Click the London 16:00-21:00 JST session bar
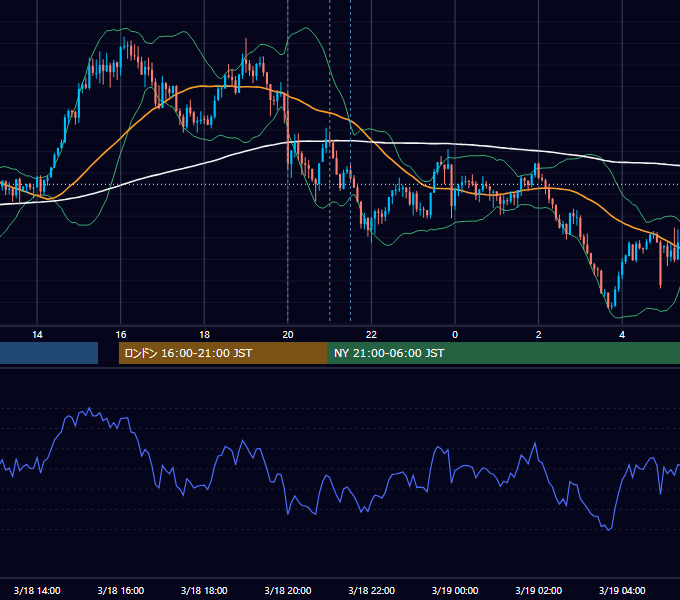 [x=223, y=353]
